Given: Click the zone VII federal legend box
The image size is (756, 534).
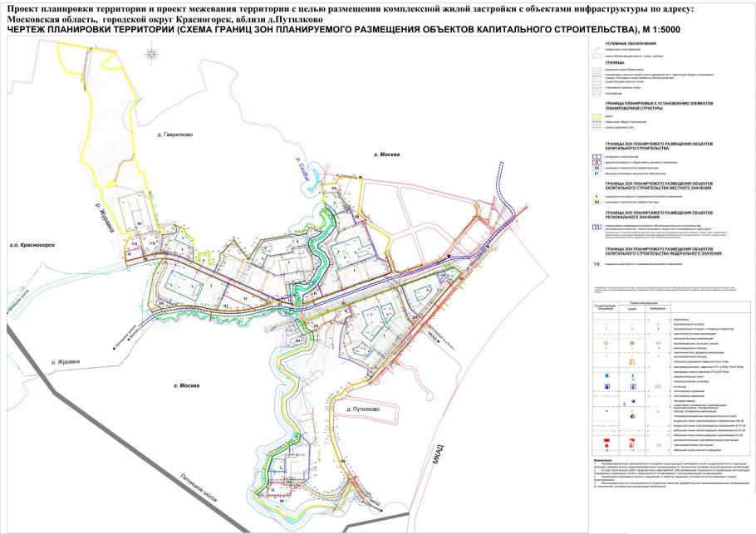Looking at the screenshot, I should pyautogui.click(x=596, y=264).
